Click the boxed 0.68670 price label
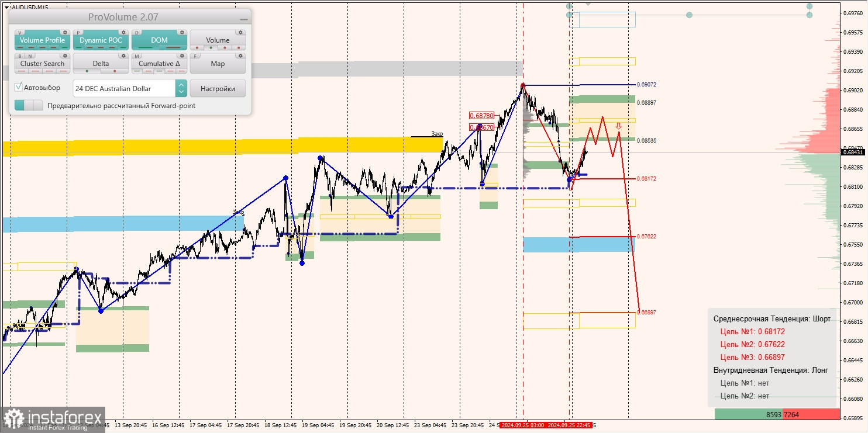The image size is (868, 433). pos(482,127)
